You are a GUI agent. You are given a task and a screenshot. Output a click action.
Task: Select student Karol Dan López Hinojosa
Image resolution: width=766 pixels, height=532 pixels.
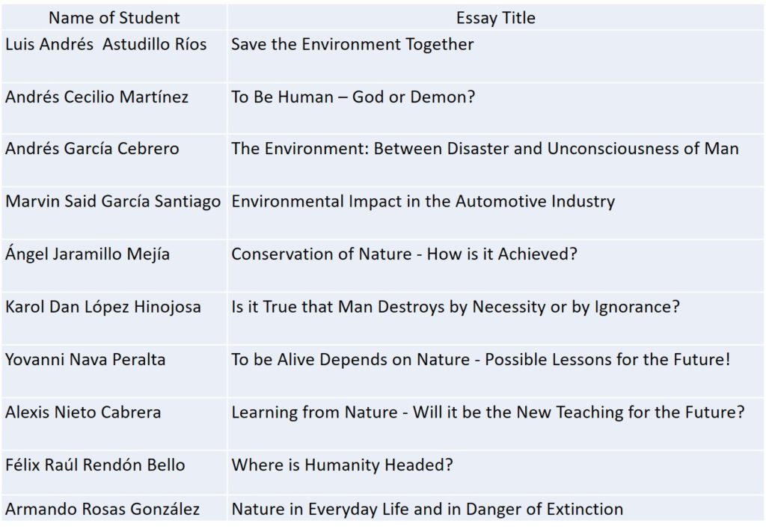[103, 307]
